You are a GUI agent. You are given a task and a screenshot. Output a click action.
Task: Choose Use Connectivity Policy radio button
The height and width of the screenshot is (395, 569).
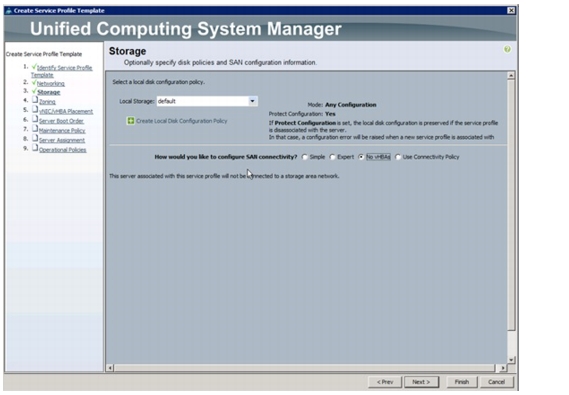pyautogui.click(x=398, y=157)
